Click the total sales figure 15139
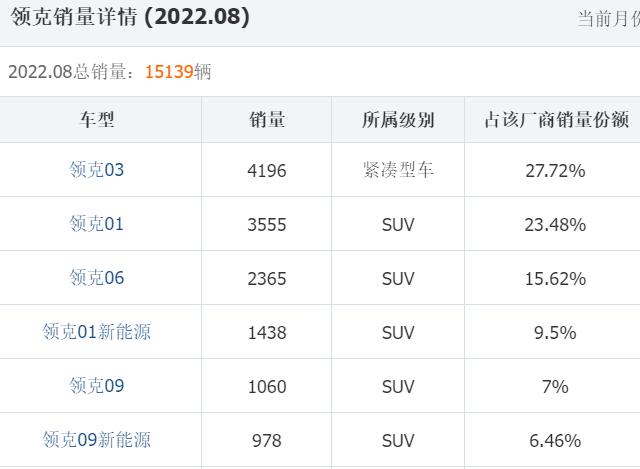This screenshot has height=469, width=640. tap(169, 72)
